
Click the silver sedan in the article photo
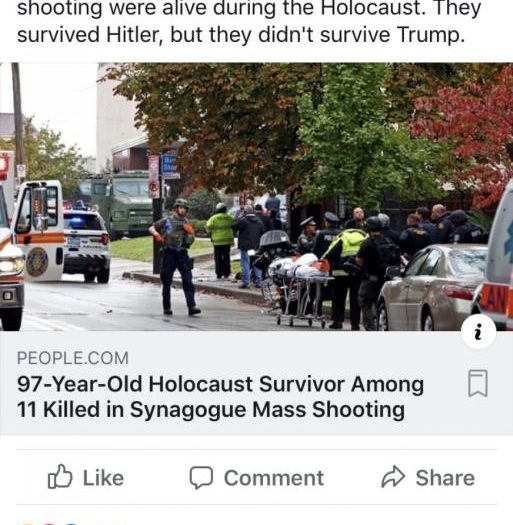431,287
